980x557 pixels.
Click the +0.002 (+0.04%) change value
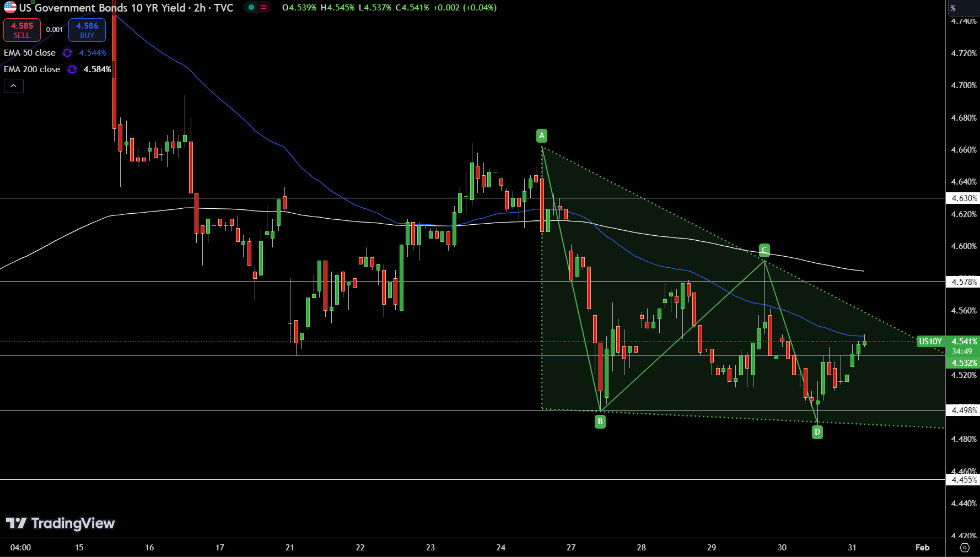tap(465, 8)
